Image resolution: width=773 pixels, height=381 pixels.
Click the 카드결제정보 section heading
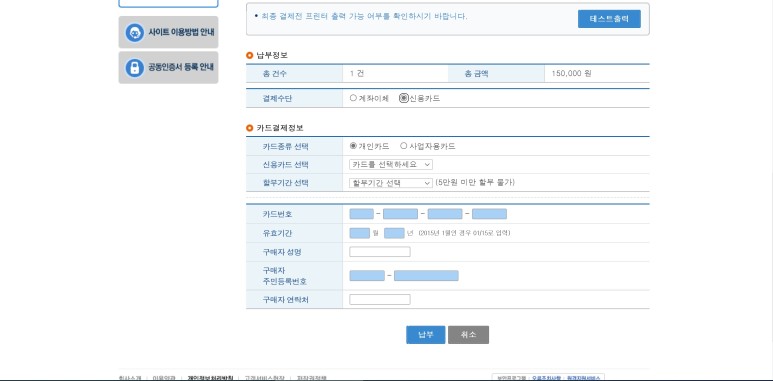(280, 128)
